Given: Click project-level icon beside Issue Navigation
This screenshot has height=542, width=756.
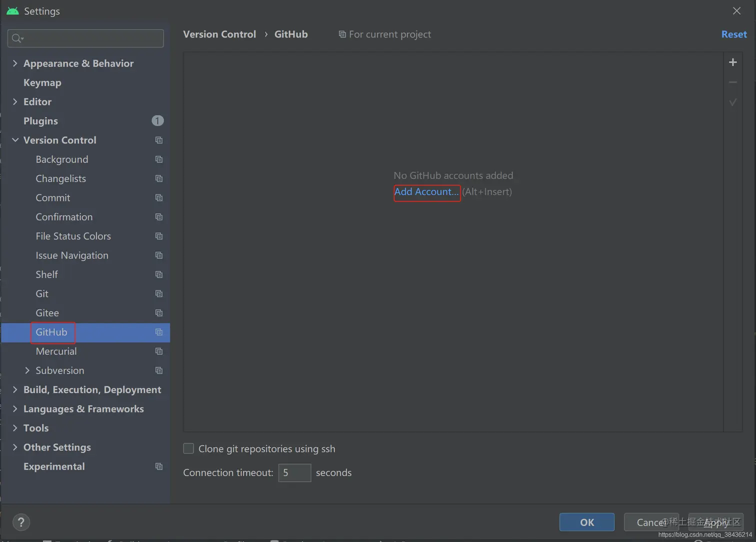Looking at the screenshot, I should click(159, 255).
